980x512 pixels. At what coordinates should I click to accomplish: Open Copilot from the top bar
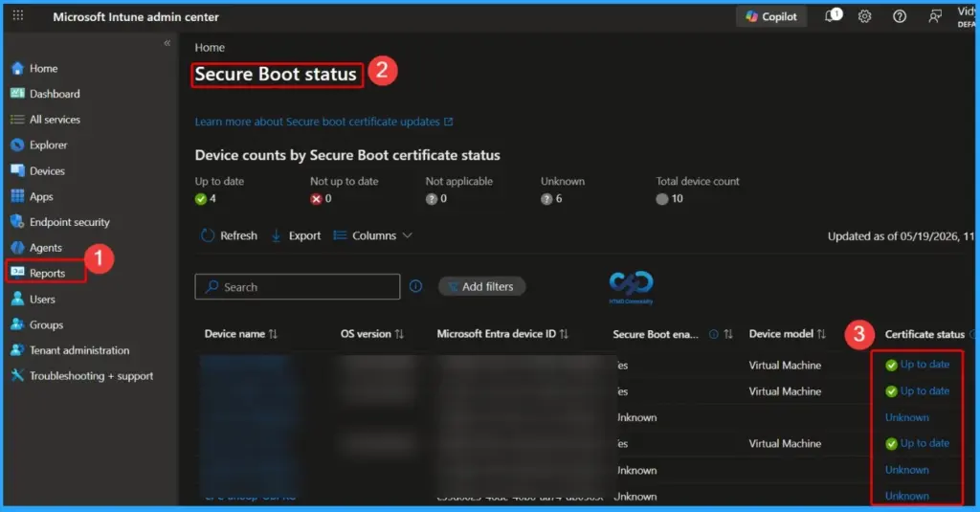(x=771, y=17)
